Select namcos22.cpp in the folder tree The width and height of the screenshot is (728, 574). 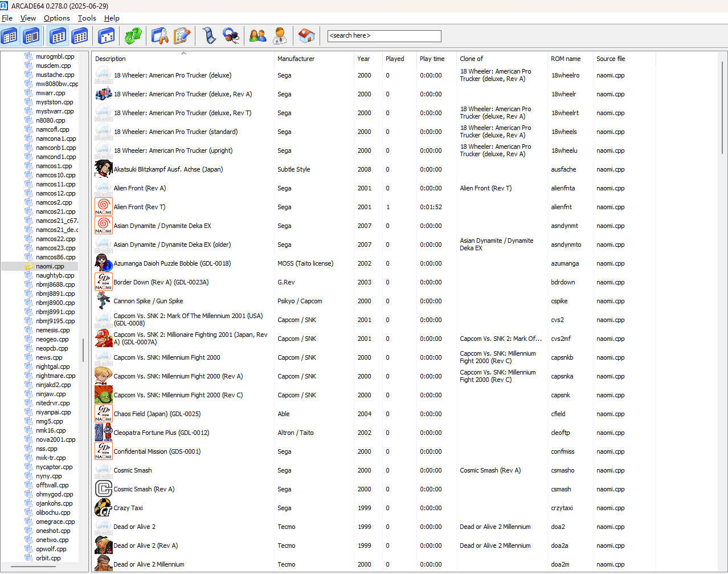pos(55,239)
